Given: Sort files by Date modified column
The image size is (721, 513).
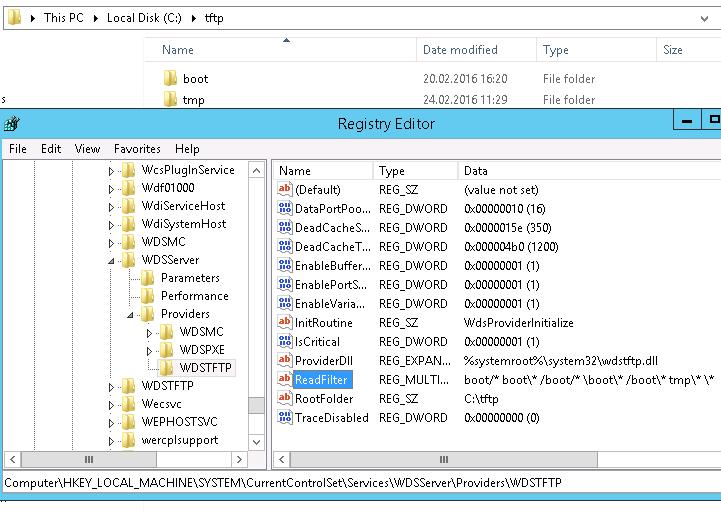Looking at the screenshot, I should (x=459, y=50).
